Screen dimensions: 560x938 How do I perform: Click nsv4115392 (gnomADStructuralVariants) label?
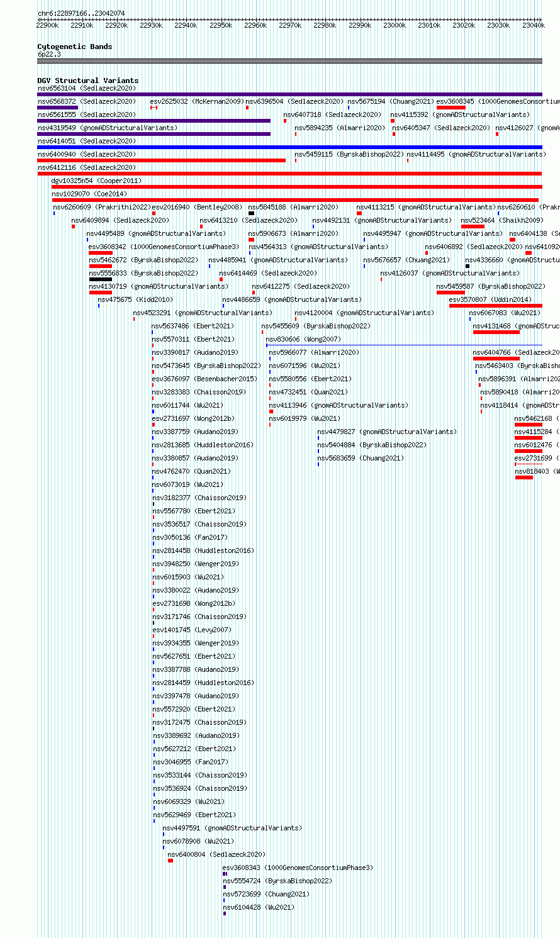461,114
